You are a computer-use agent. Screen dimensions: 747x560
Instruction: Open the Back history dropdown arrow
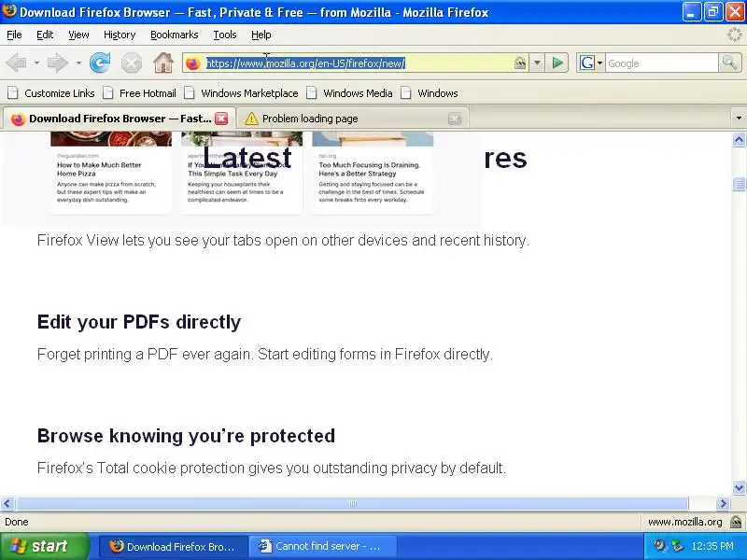tap(36, 63)
